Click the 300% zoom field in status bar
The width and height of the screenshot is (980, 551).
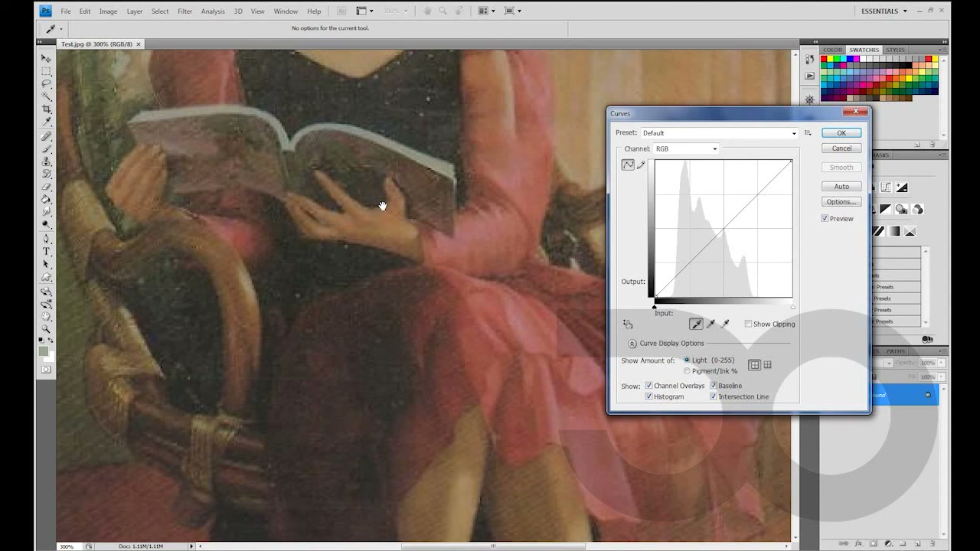click(67, 546)
